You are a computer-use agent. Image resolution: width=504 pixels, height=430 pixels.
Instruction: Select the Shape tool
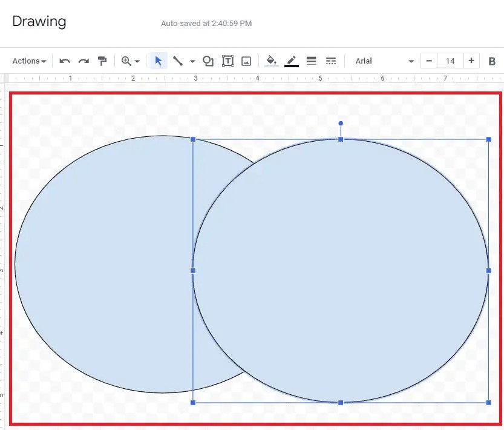[x=208, y=61]
